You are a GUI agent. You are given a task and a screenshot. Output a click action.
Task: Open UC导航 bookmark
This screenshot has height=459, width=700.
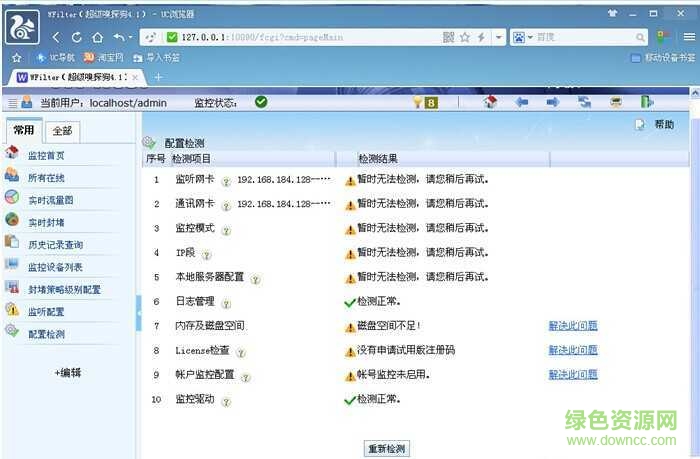(x=56, y=58)
